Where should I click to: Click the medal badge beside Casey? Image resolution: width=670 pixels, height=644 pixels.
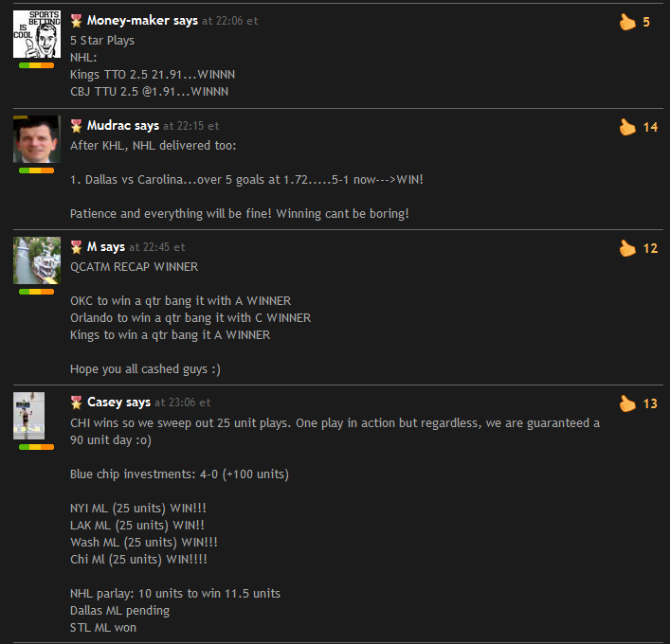(77, 402)
